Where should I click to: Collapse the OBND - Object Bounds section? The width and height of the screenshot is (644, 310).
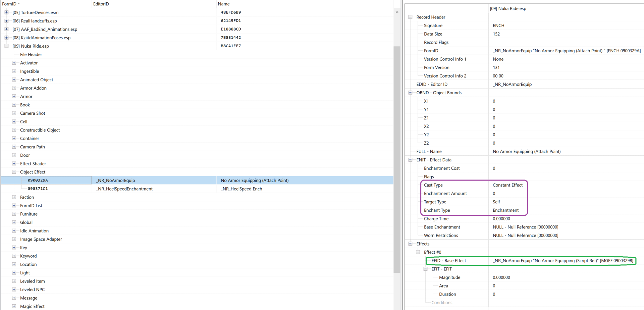coord(410,93)
